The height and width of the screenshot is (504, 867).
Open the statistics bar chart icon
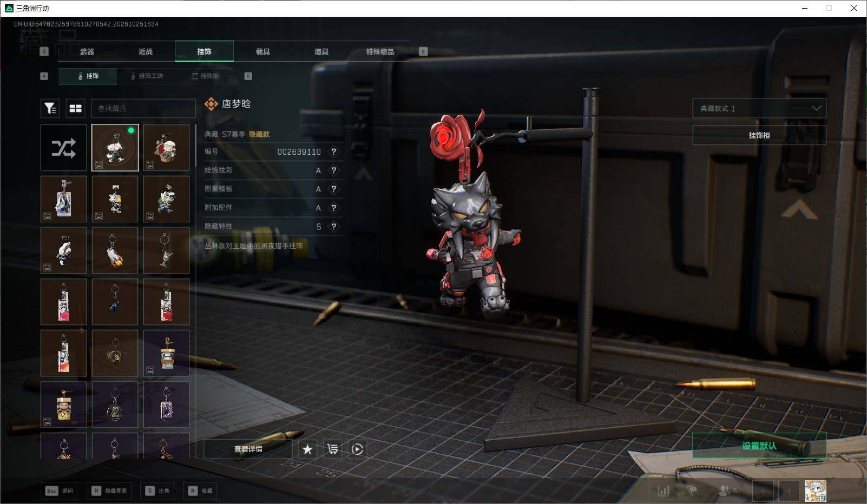(x=664, y=491)
